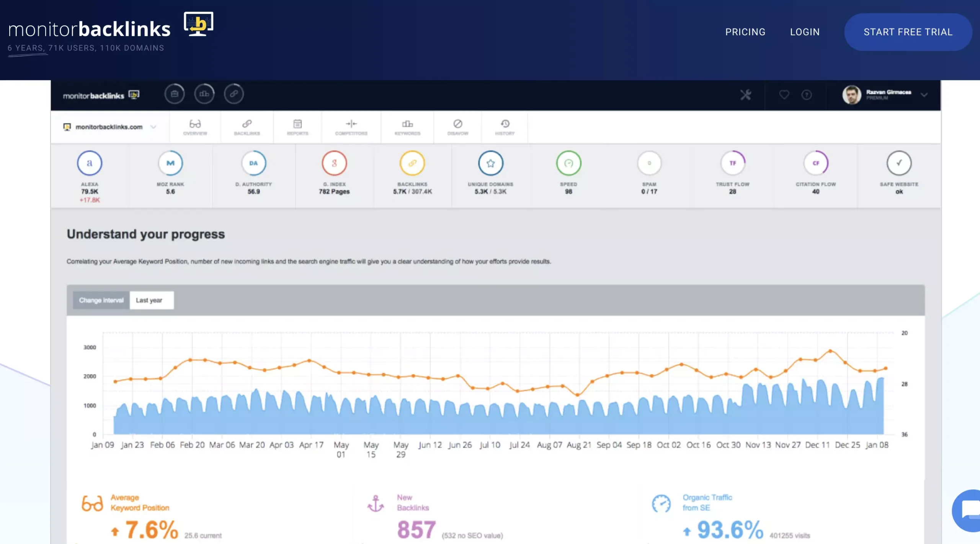
Task: Click the Change Interval button
Action: pos(101,300)
